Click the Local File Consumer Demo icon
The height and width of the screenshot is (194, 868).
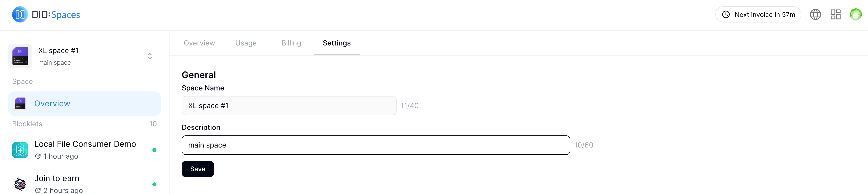20,150
